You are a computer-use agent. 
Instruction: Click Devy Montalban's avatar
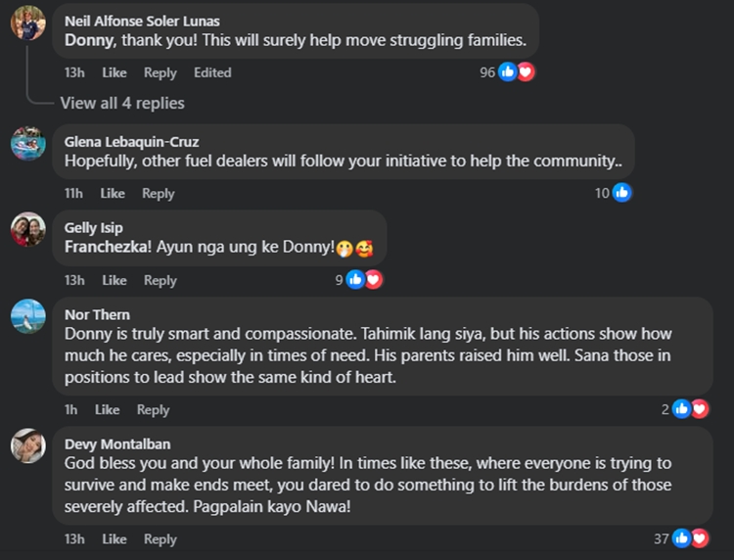click(x=27, y=445)
